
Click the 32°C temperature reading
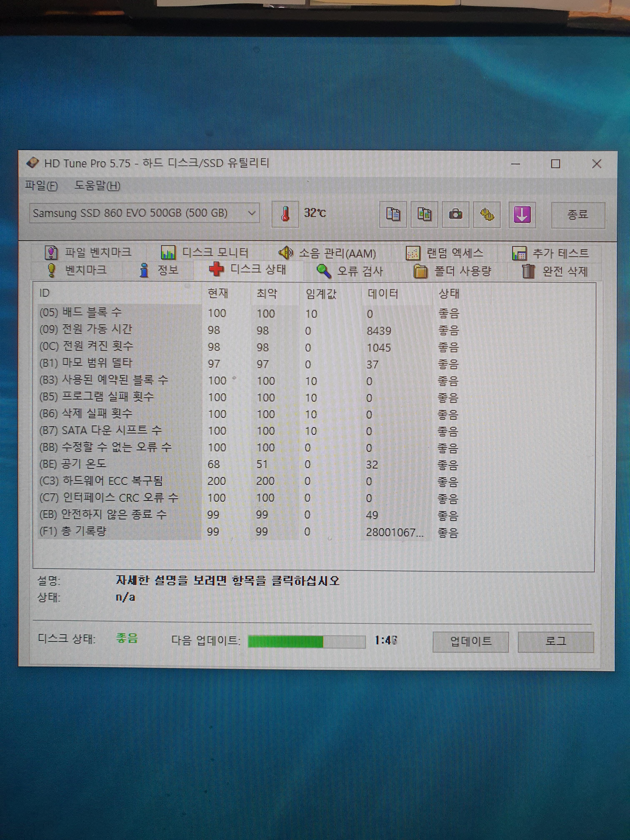[x=315, y=213]
